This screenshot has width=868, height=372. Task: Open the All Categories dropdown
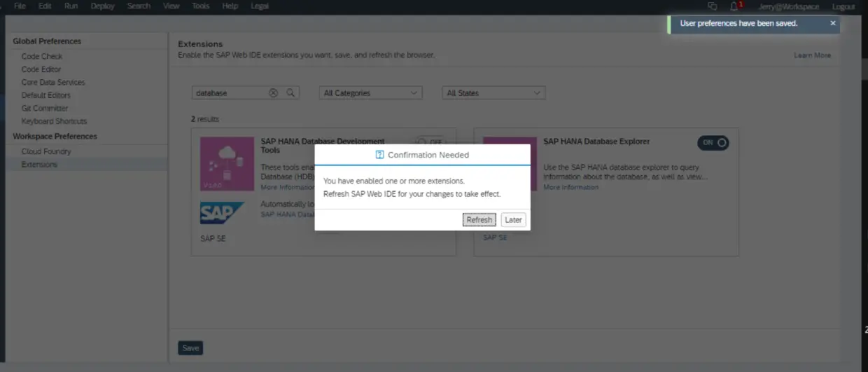pyautogui.click(x=371, y=92)
